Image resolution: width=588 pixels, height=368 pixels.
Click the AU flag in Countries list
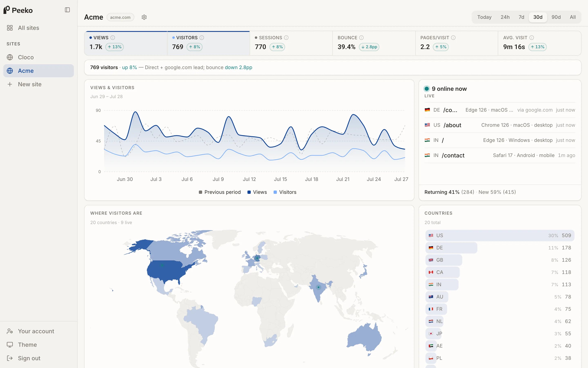[431, 297]
